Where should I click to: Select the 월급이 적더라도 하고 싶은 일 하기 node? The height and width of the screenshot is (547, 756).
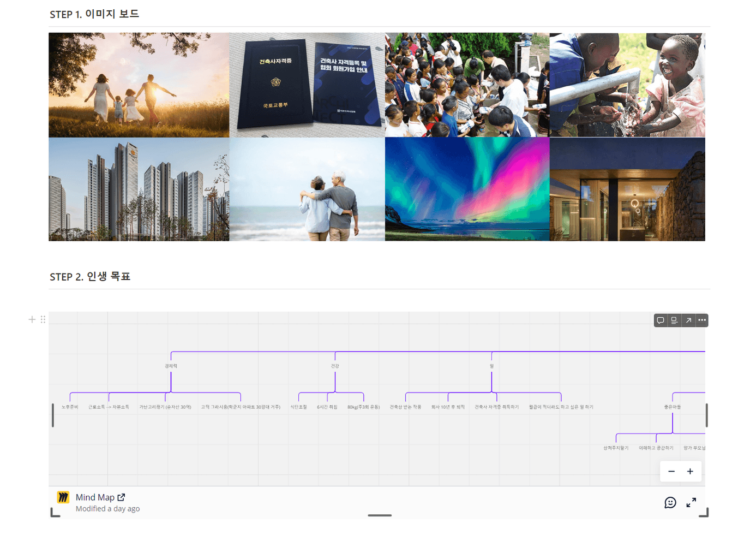(561, 407)
